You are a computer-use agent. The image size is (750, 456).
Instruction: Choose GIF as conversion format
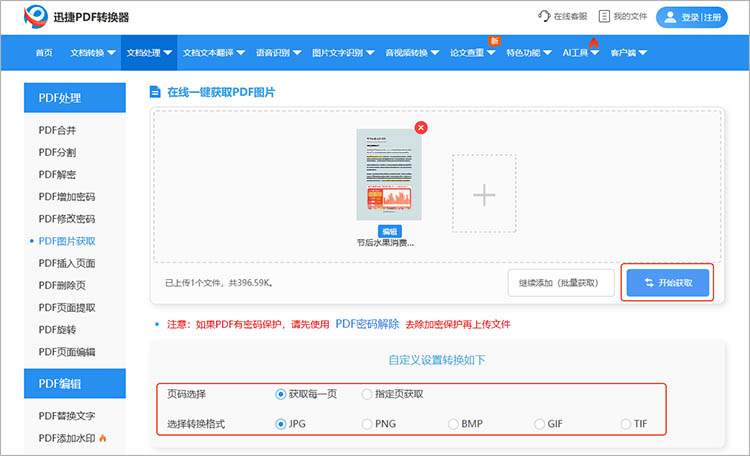pos(539,424)
